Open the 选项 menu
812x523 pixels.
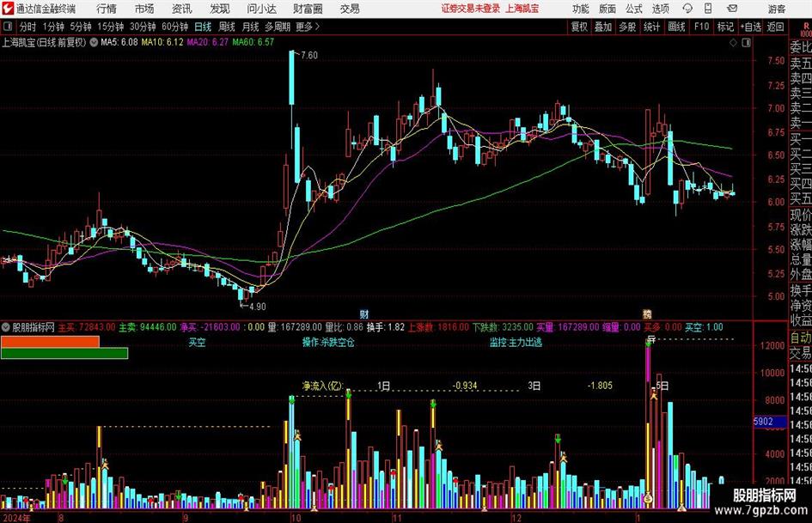coord(660,9)
